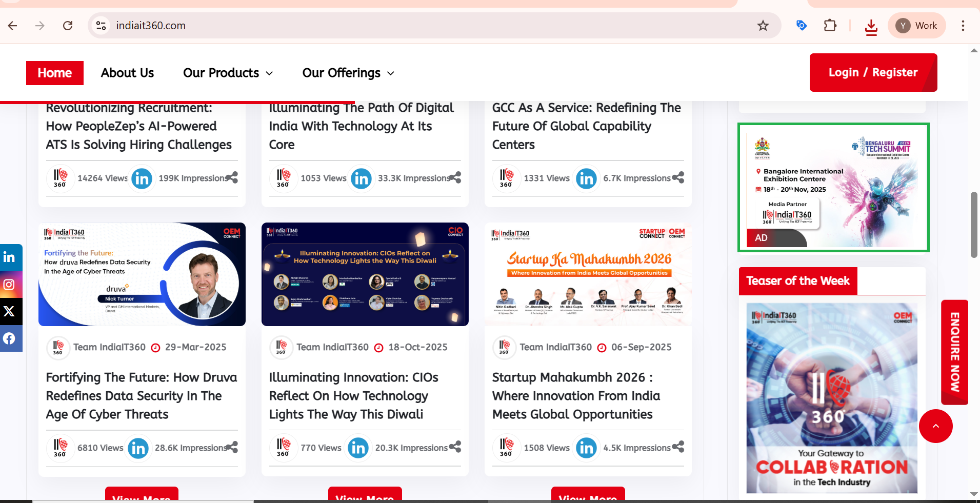The height and width of the screenshot is (503, 980).
Task: Click the page vertical scrollbar thumb
Action: click(974, 225)
